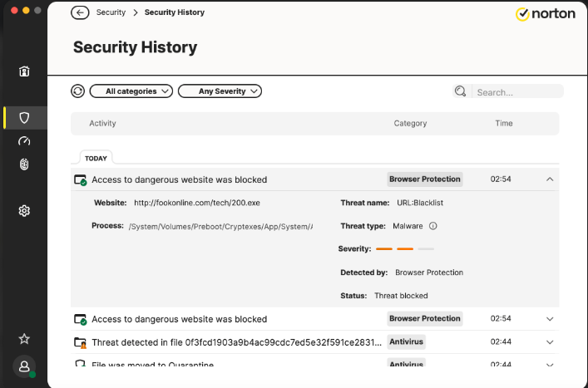This screenshot has width=588, height=388.
Task: Expand the second blocked website entry
Action: 550,319
